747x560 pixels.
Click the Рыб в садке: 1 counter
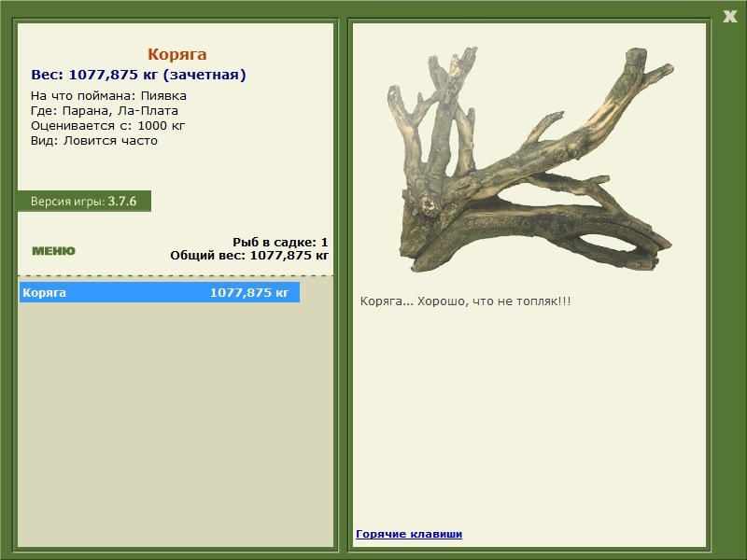point(280,242)
